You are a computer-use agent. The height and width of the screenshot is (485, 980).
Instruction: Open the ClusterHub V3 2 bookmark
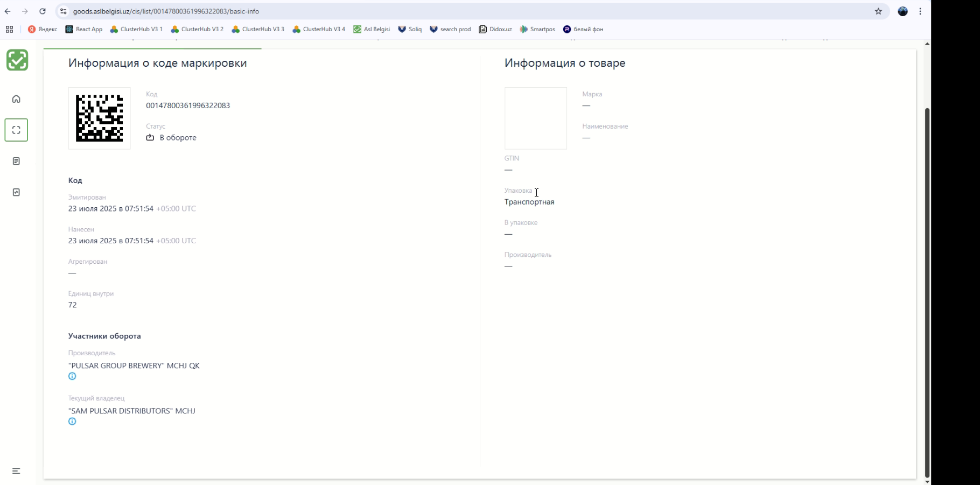click(197, 29)
